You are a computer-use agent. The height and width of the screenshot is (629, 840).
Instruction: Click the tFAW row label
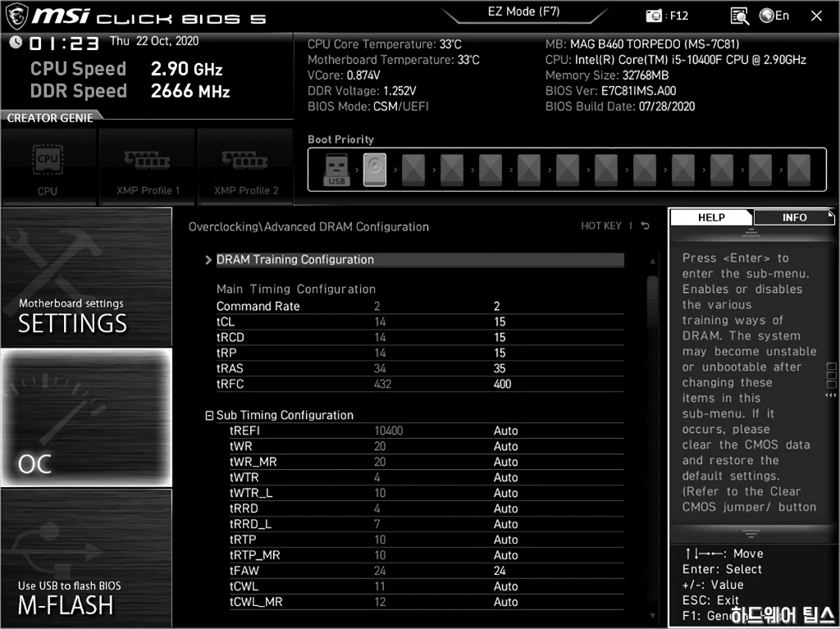[x=244, y=571]
